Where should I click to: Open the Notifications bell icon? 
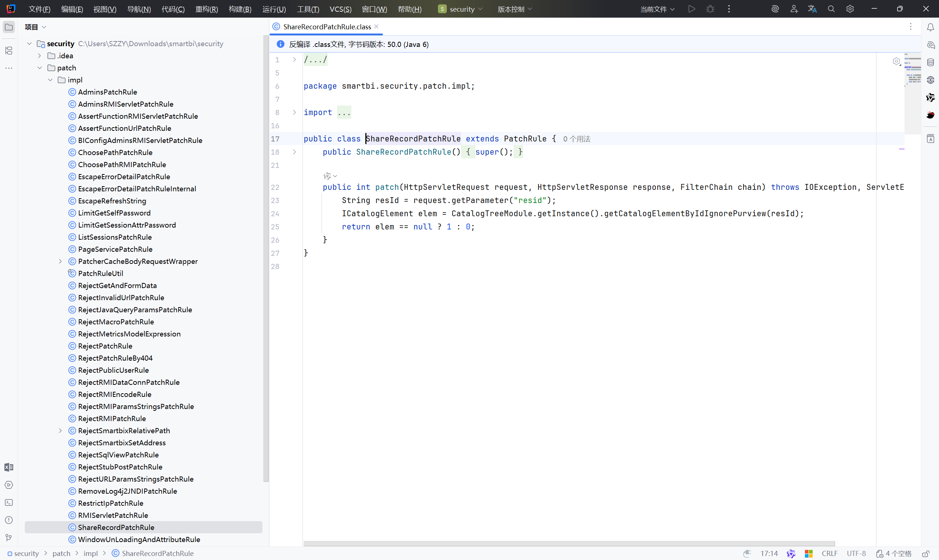tap(930, 27)
